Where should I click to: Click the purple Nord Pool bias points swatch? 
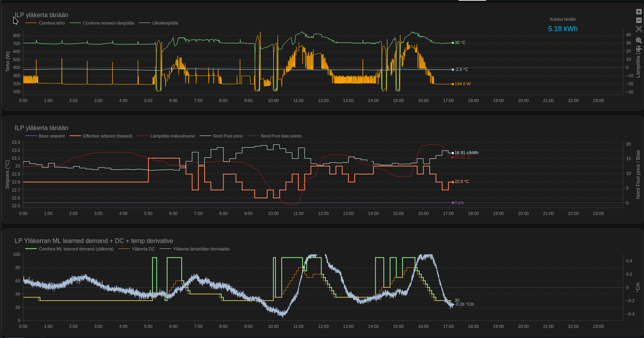point(252,136)
